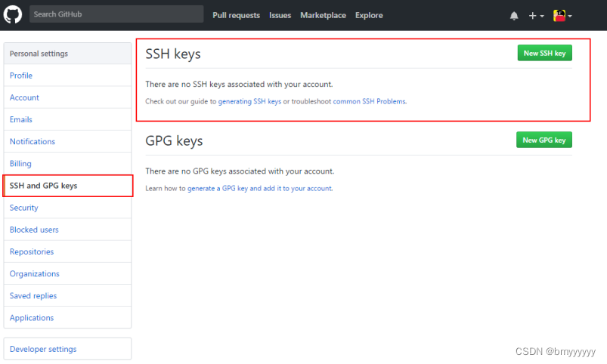Click the GitHub octocat logo
The image size is (607, 364).
coord(13,14)
